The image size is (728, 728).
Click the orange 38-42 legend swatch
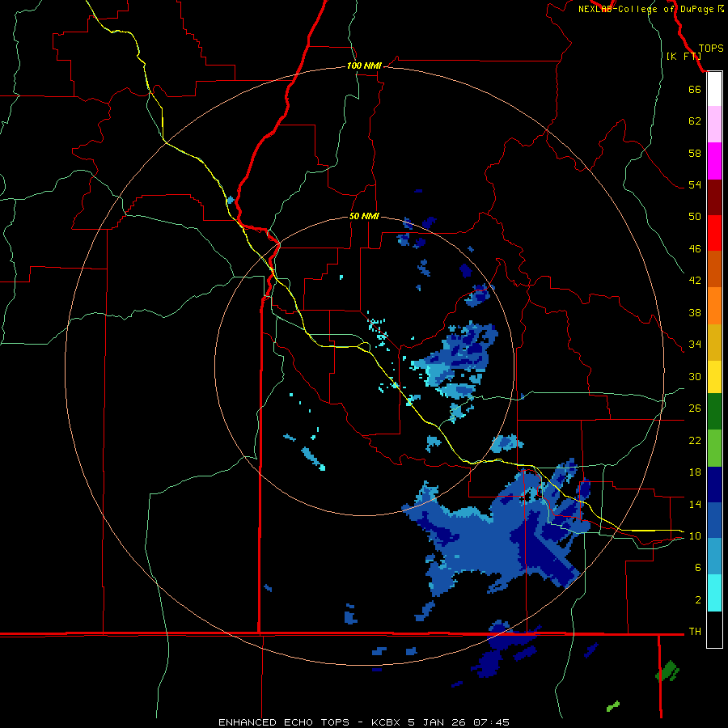(714, 306)
